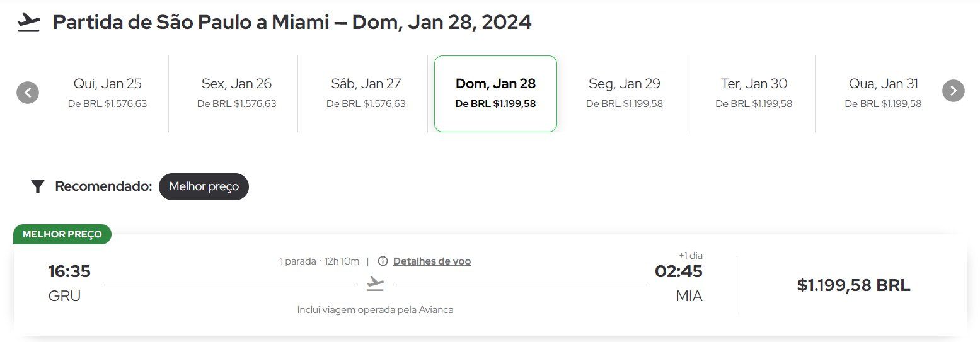This screenshot has width=980, height=342.
Task: Click the filter funnel icon
Action: click(38, 186)
